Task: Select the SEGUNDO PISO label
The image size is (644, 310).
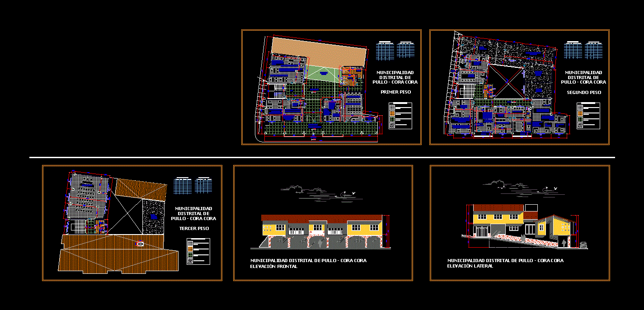Action: pyautogui.click(x=584, y=93)
